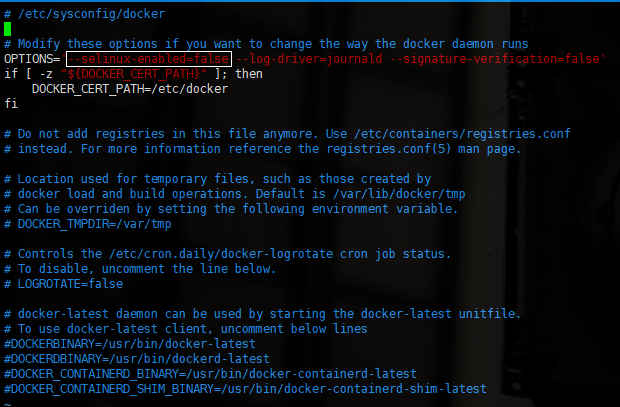Click the commented LOGROTATE=false line
The width and height of the screenshot is (620, 407).
pos(64,284)
